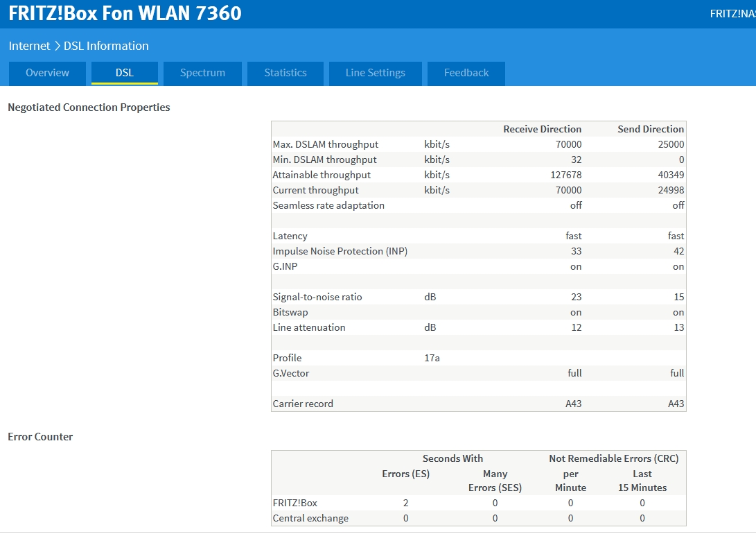Click the Send Direction column header

(x=650, y=129)
